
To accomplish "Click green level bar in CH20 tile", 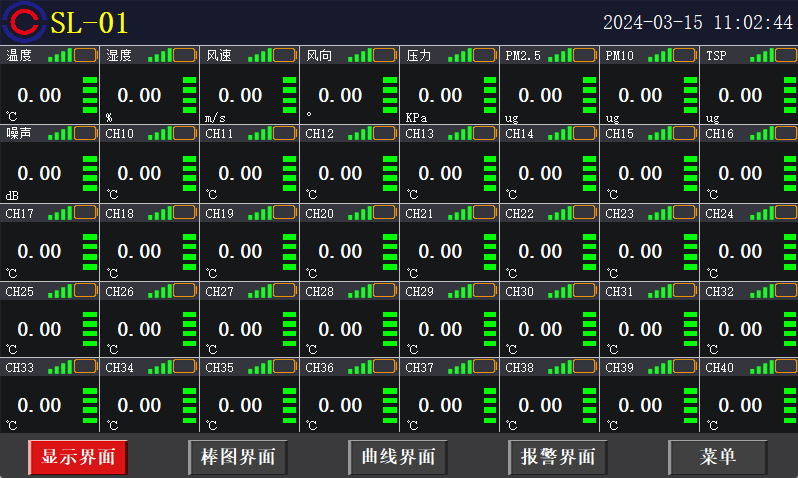I will click(x=390, y=252).
